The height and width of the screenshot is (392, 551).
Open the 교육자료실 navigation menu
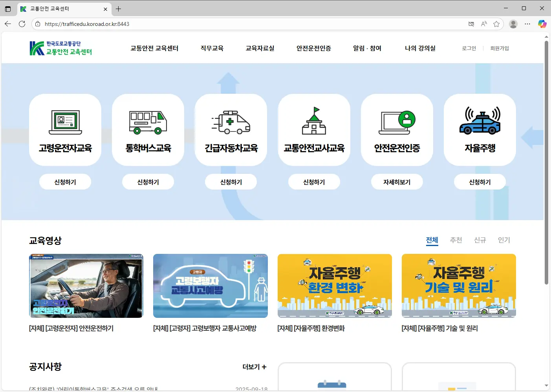pos(260,48)
